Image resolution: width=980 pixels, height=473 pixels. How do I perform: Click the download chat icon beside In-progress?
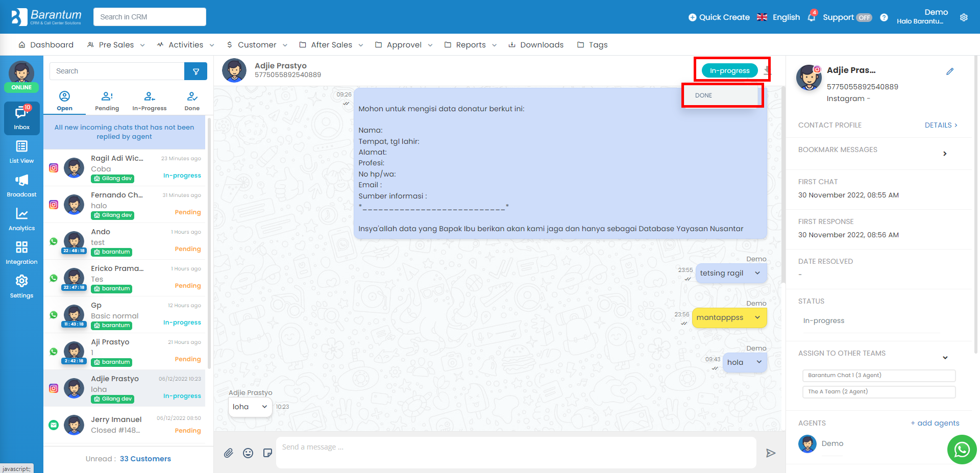pos(767,71)
